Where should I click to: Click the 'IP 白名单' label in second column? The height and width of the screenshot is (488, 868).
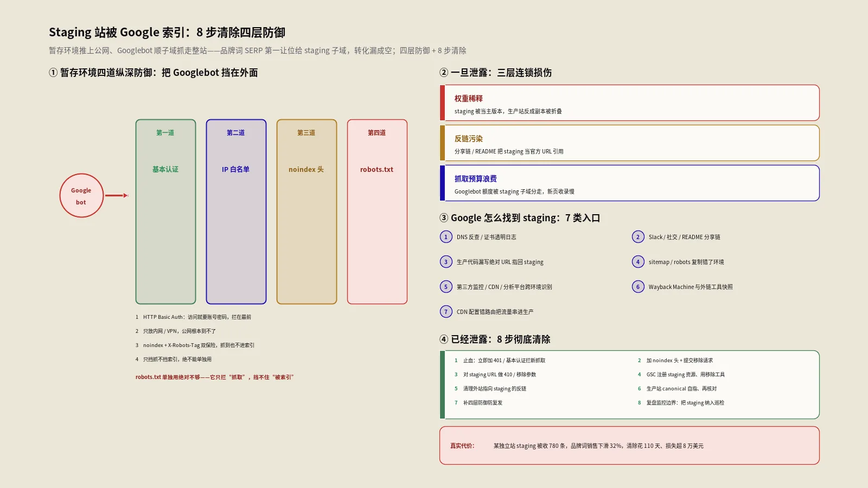pos(236,170)
